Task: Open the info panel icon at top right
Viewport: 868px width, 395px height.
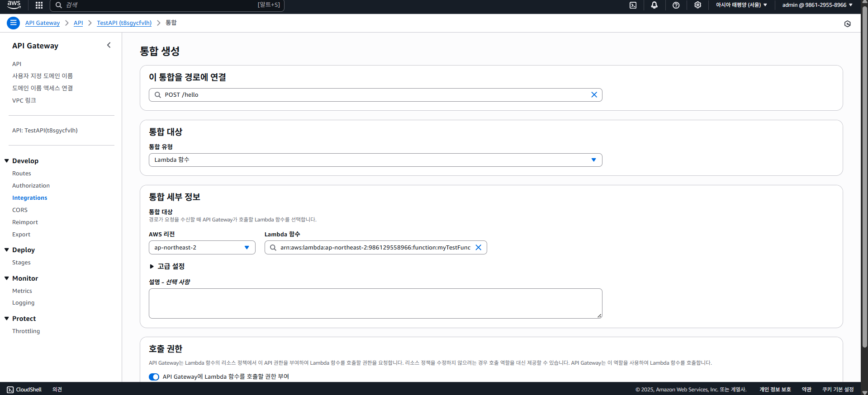Action: click(848, 24)
